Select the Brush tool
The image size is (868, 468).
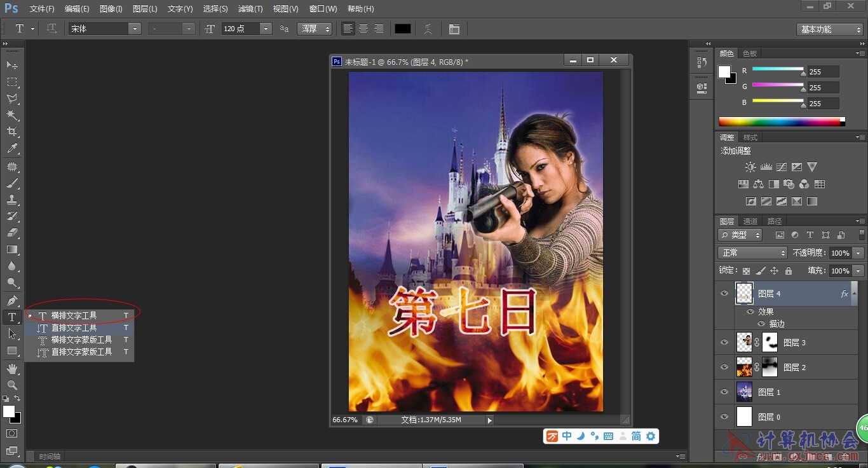pyautogui.click(x=12, y=183)
